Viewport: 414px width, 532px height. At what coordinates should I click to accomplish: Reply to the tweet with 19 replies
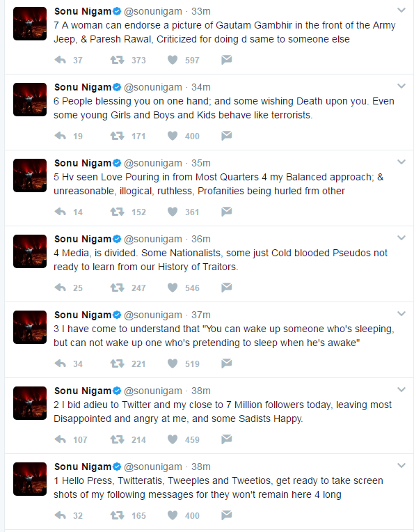pos(61,136)
